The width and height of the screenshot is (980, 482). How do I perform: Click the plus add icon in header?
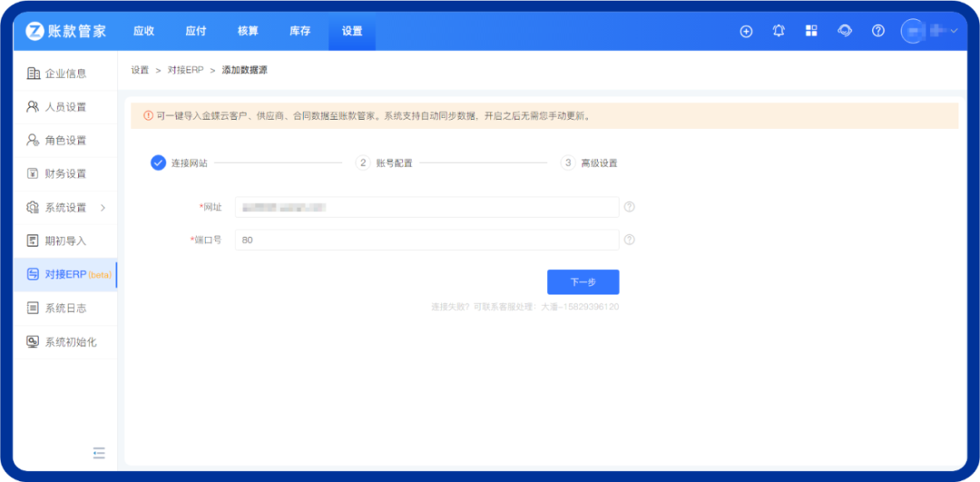pos(746,31)
